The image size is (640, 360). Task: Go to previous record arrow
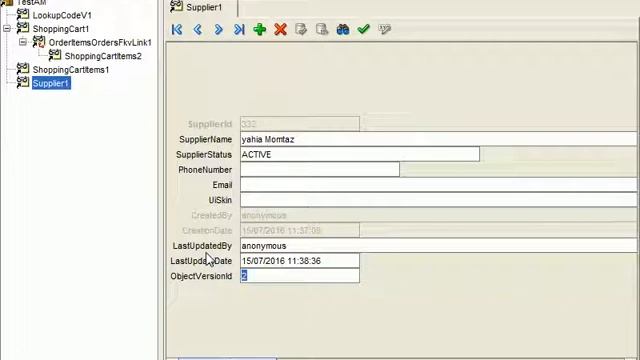198,29
